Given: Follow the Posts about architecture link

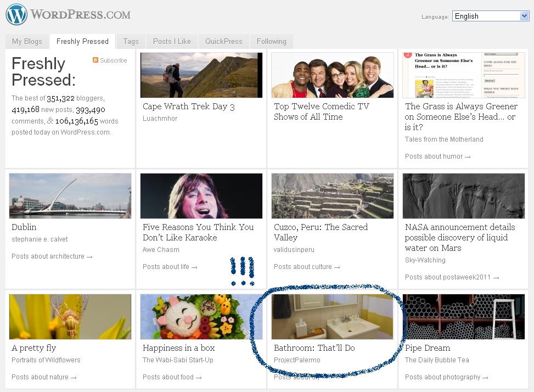Looking at the screenshot, I should tap(52, 256).
